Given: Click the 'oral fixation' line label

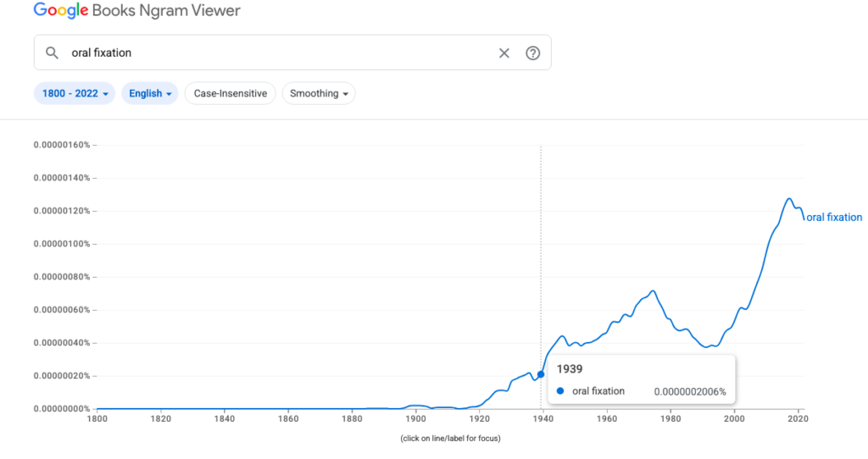Looking at the screenshot, I should pos(833,218).
